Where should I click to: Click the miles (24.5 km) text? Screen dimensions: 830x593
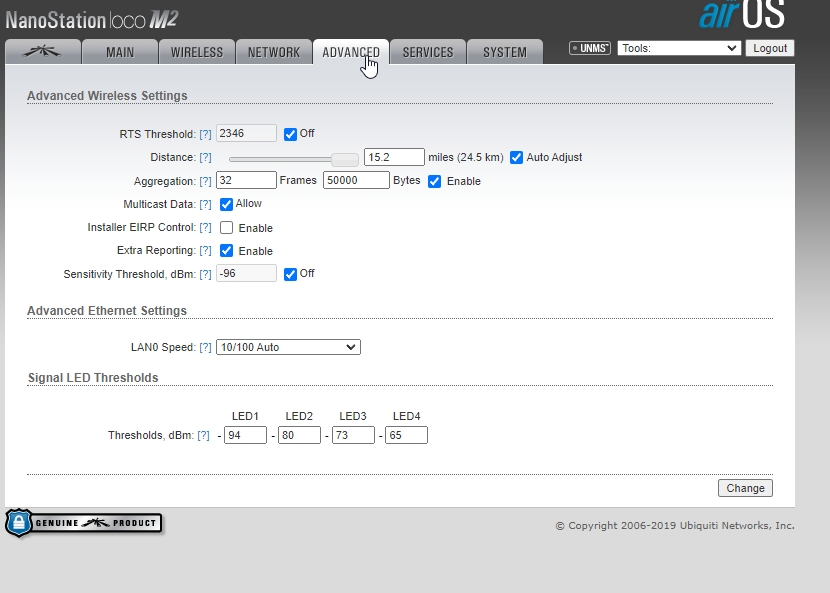pos(466,157)
